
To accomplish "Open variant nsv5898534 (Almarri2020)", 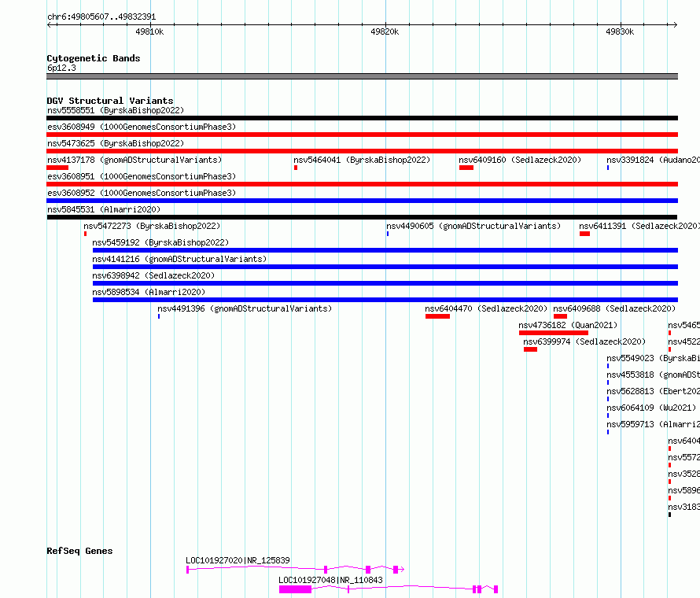I will 149,292.
